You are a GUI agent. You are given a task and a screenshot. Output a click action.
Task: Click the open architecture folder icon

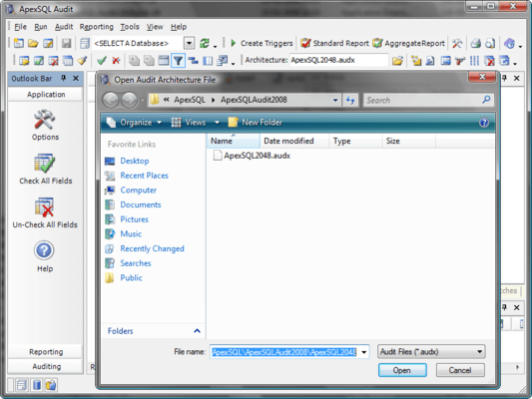tap(397, 60)
